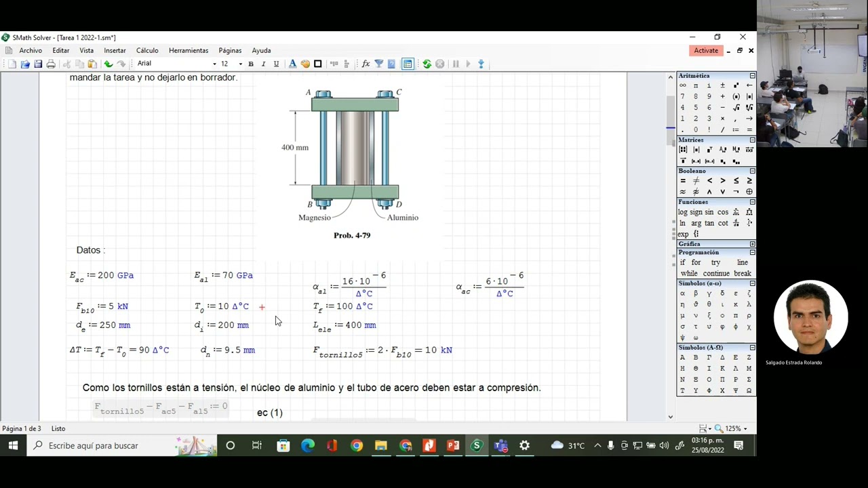Print the worksheet
The image size is (868, 488).
pyautogui.click(x=51, y=64)
